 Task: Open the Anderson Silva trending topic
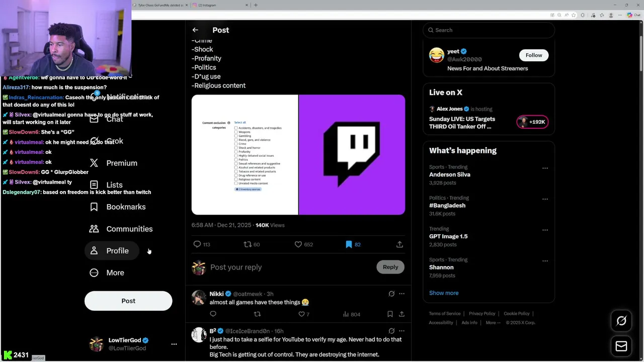pyautogui.click(x=450, y=174)
